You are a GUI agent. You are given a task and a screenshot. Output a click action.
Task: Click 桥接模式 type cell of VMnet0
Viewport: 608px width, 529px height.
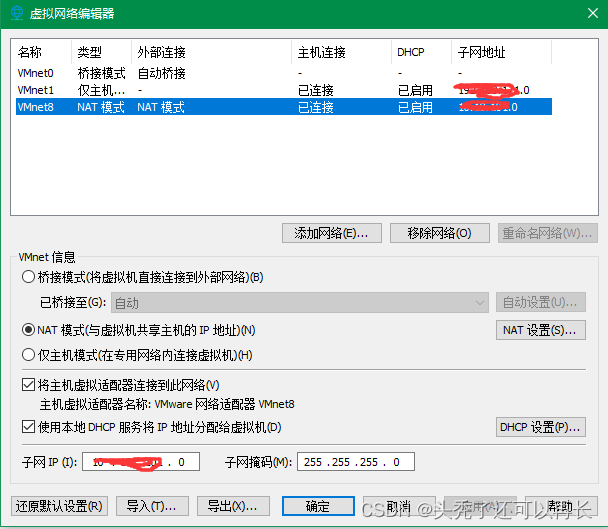(x=102, y=73)
